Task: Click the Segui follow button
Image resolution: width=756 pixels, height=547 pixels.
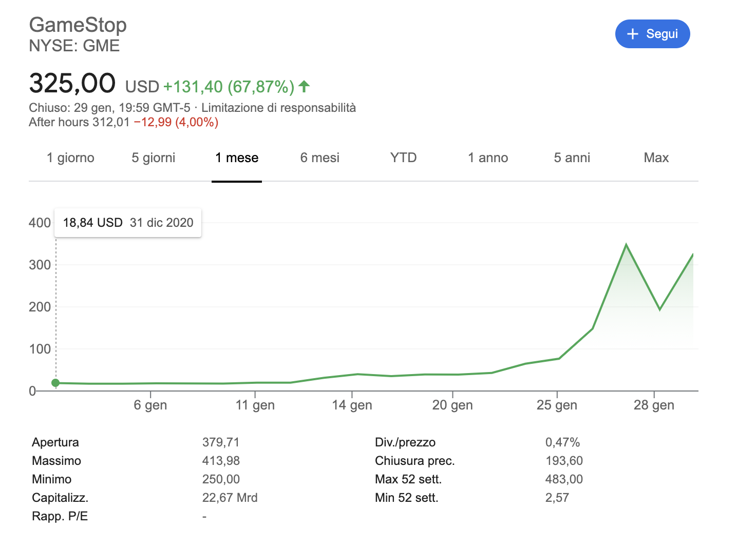Action: click(652, 34)
